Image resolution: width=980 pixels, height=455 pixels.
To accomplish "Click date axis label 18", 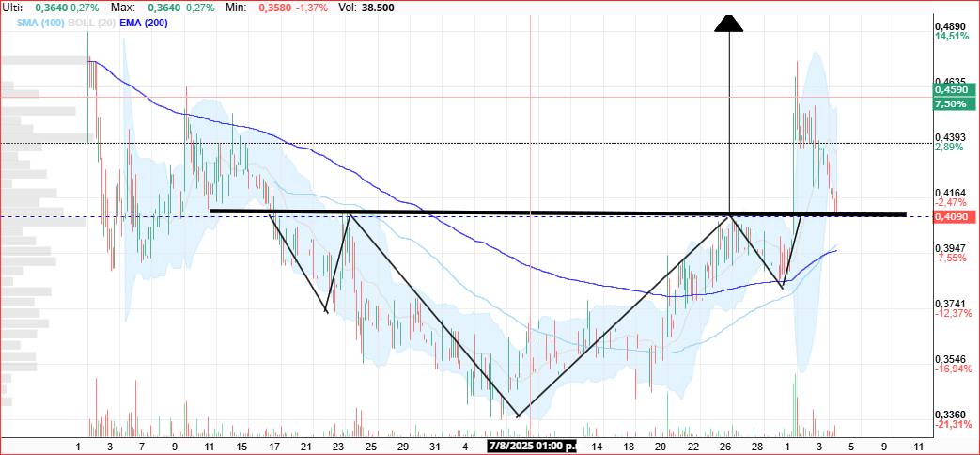I will click(629, 447).
